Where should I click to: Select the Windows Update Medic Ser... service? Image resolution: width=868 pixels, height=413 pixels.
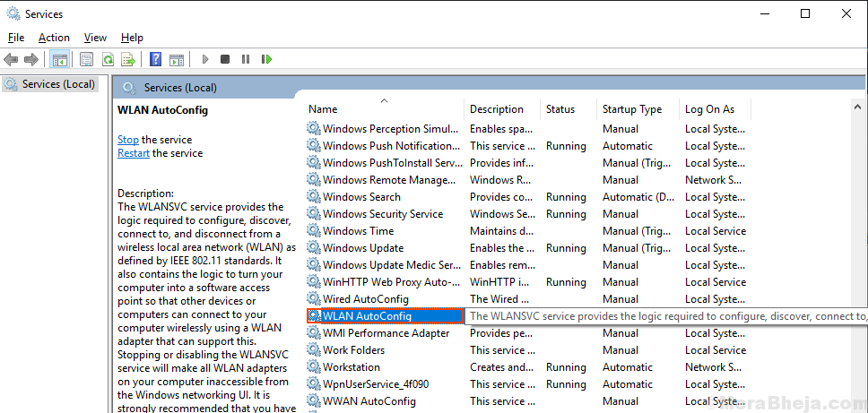tap(392, 265)
